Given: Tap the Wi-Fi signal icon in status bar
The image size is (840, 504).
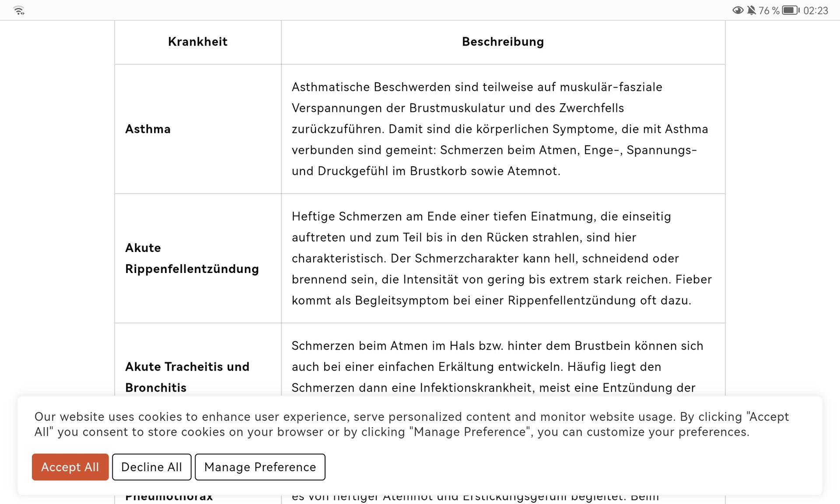Looking at the screenshot, I should tap(19, 10).
